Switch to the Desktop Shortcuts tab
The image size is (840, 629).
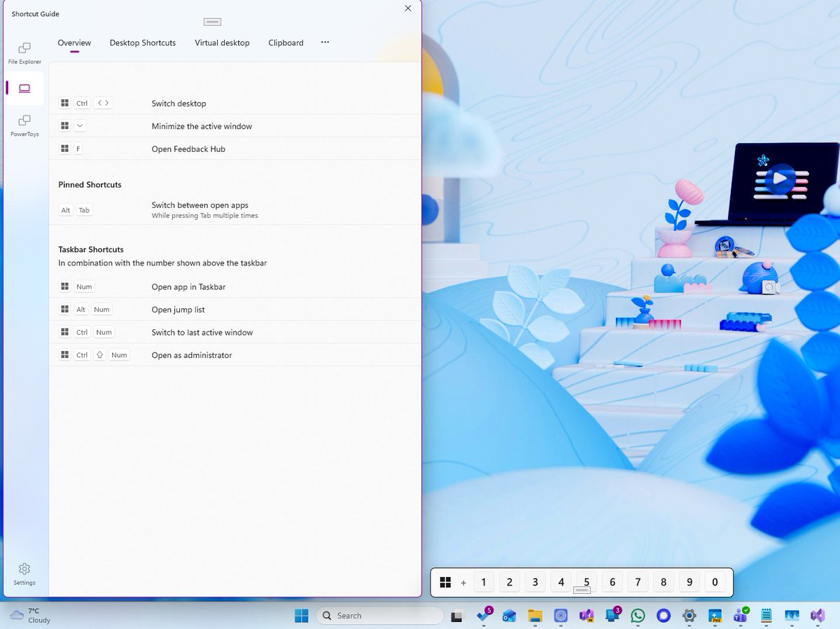[142, 43]
